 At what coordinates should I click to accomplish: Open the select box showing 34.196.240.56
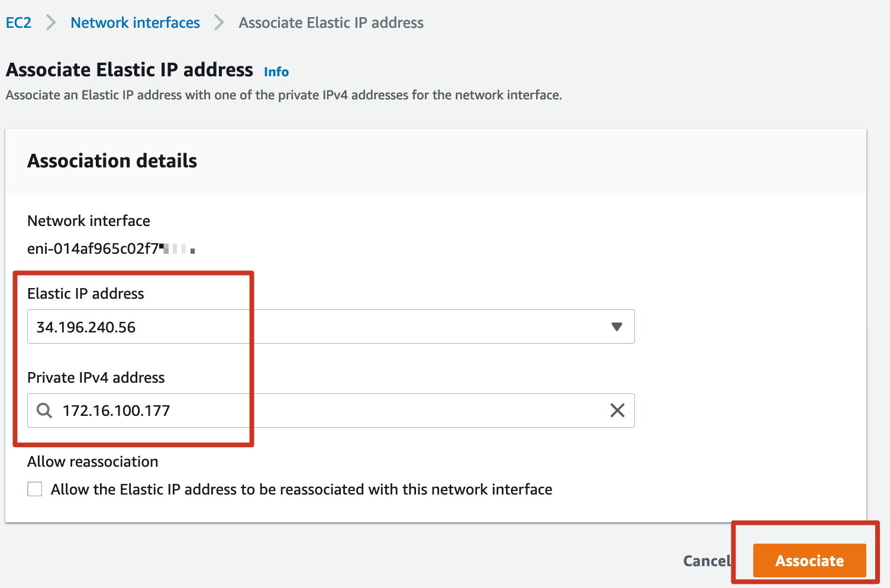click(331, 327)
